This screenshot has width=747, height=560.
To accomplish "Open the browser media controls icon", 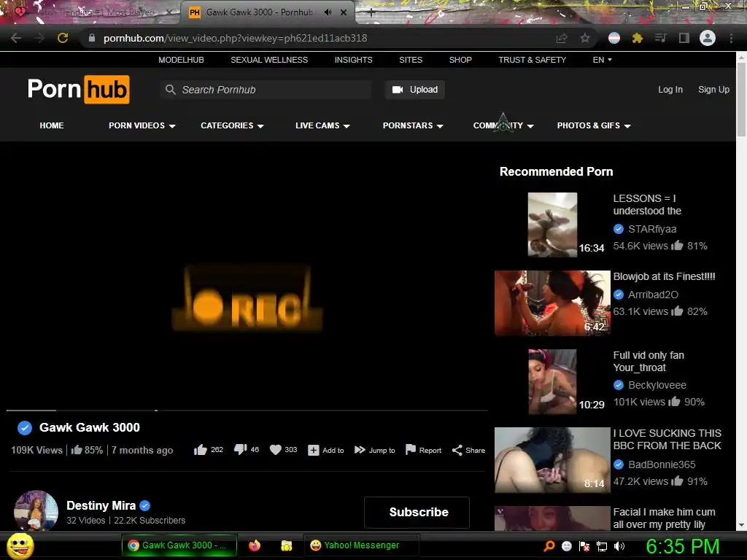I will [661, 38].
